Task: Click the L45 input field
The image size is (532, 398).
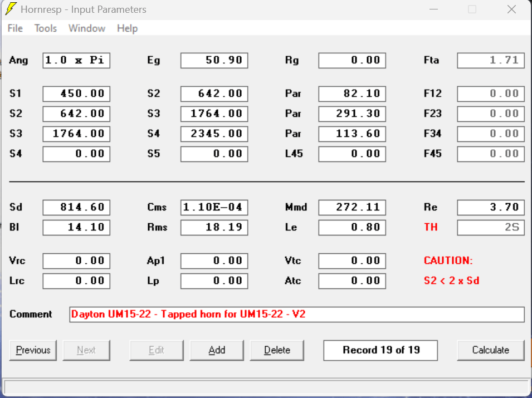Action: coord(352,154)
